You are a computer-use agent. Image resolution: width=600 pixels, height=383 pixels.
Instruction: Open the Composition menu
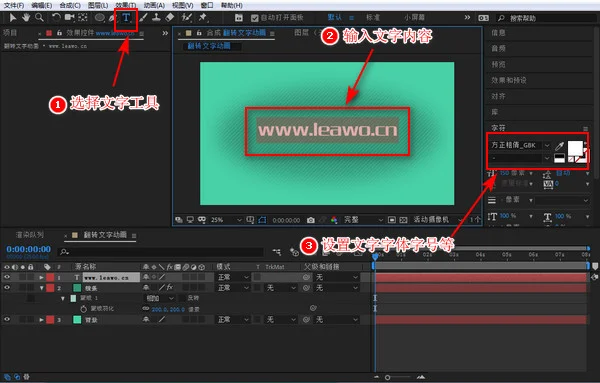click(70, 5)
